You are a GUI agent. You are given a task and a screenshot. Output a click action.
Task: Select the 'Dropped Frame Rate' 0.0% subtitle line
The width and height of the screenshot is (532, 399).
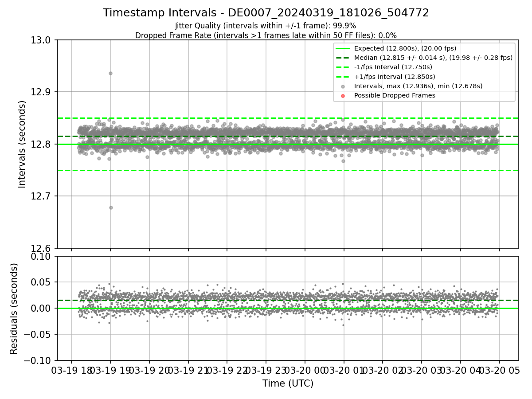point(266,35)
